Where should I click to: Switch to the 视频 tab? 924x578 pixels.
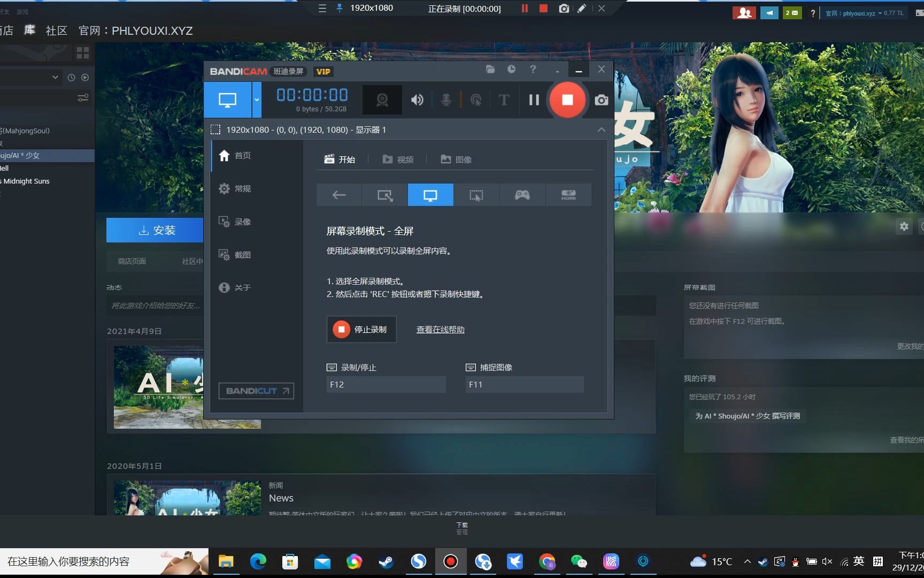point(398,159)
